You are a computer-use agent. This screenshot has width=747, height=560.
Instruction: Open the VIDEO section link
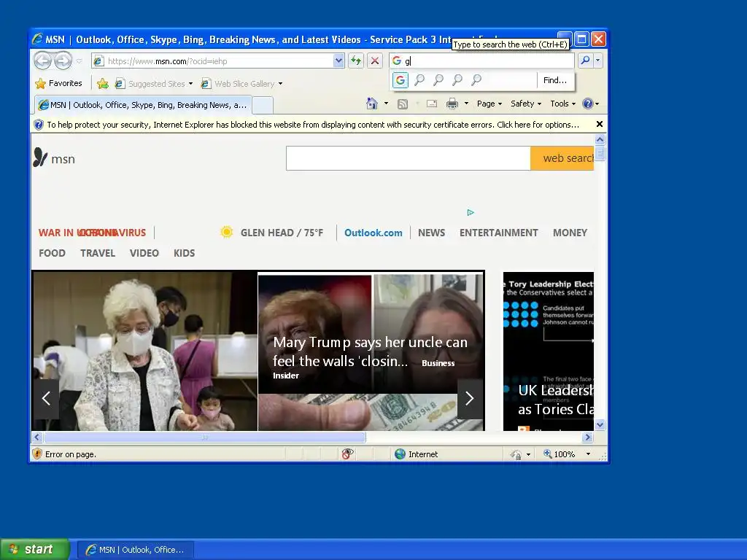(144, 253)
